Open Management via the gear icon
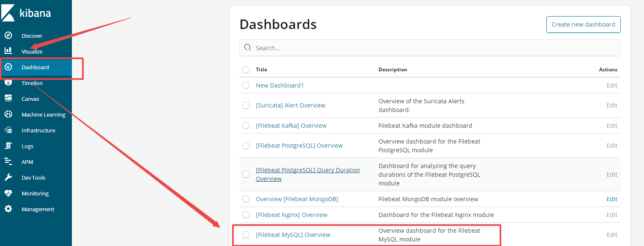This screenshot has width=644, height=246. [8, 209]
